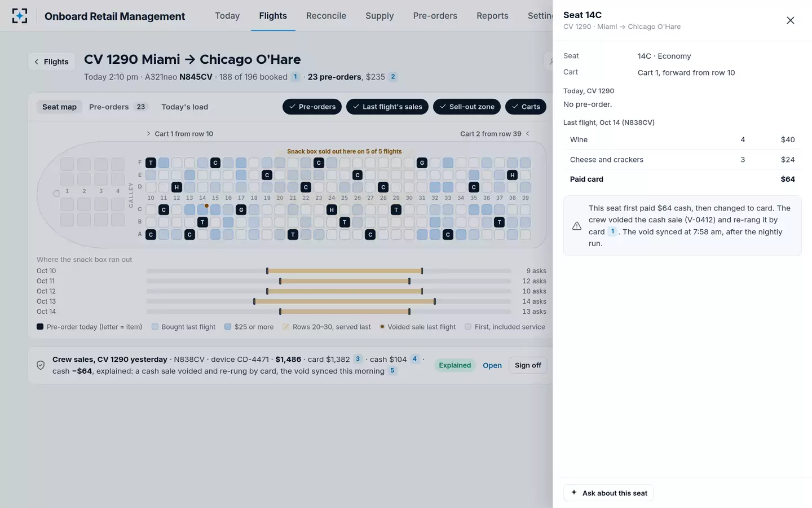Screen dimensions: 812x508
Task: Close the Seat 14C side panel
Action: [x=791, y=20]
